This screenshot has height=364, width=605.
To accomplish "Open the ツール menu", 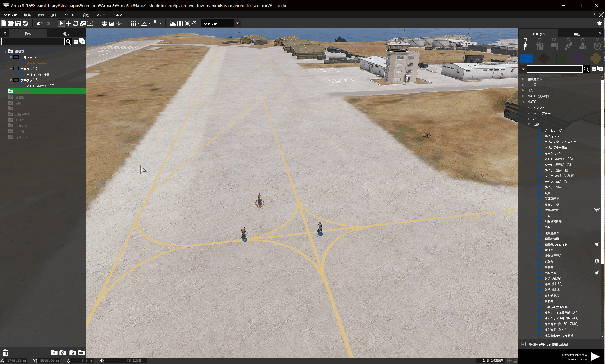I will 70,15.
